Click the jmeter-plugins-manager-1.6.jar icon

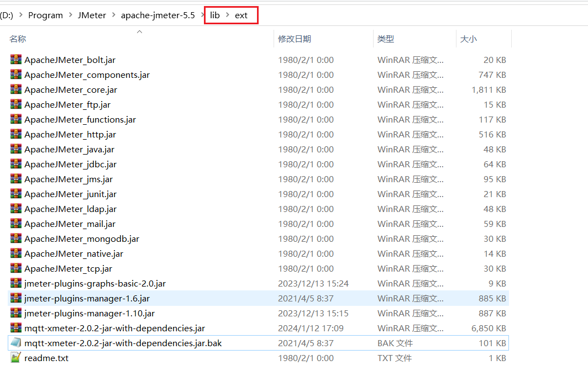click(15, 298)
